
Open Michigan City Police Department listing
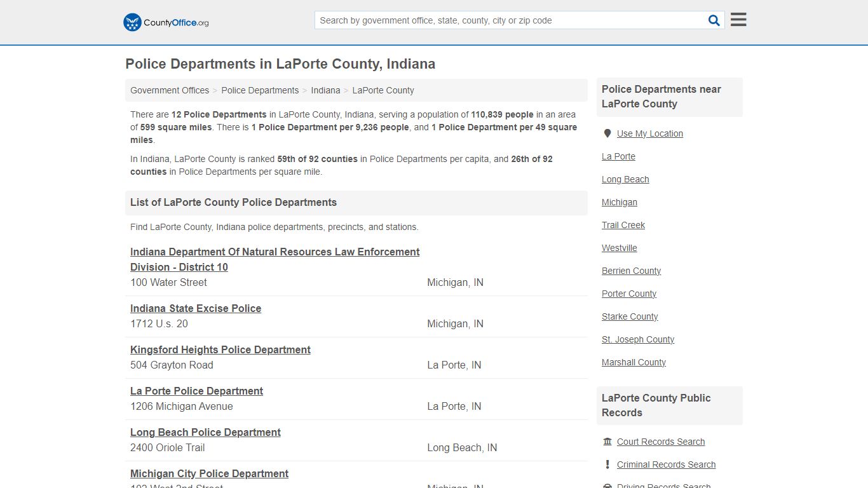[209, 473]
